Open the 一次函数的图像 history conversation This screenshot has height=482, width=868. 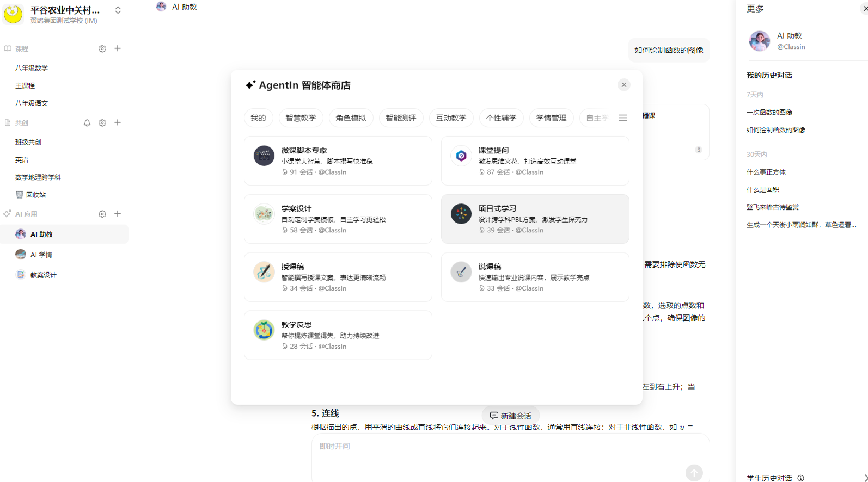tap(769, 113)
